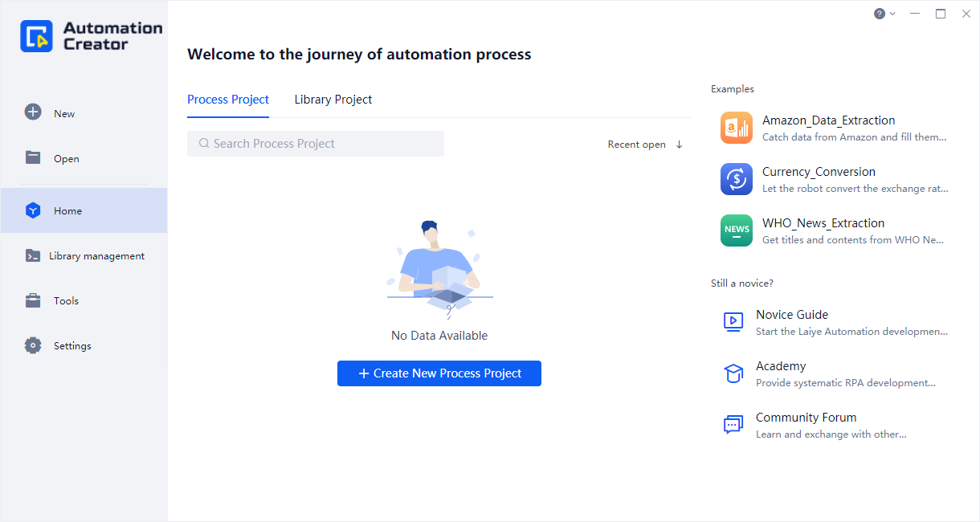
Task: Click the Open folder icon
Action: click(33, 157)
